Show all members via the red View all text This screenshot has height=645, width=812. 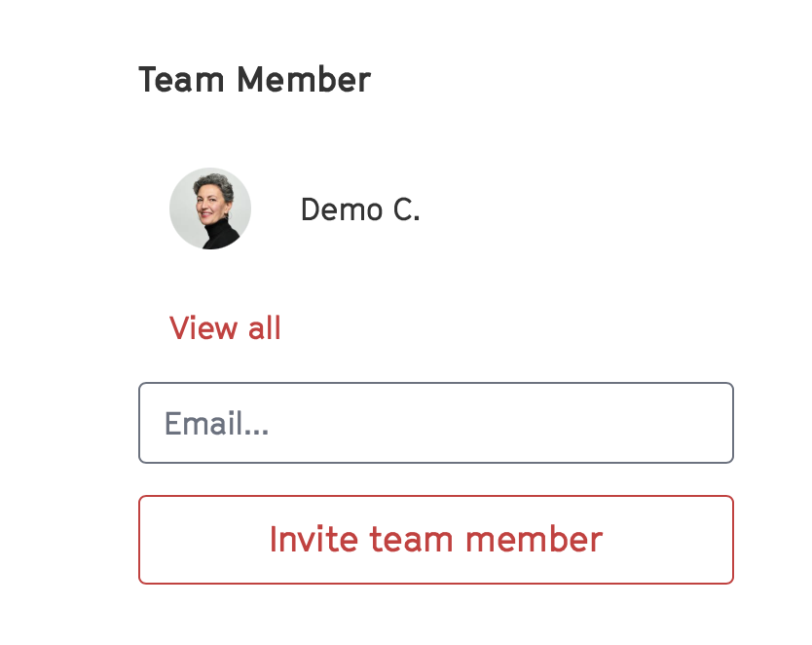coord(225,328)
